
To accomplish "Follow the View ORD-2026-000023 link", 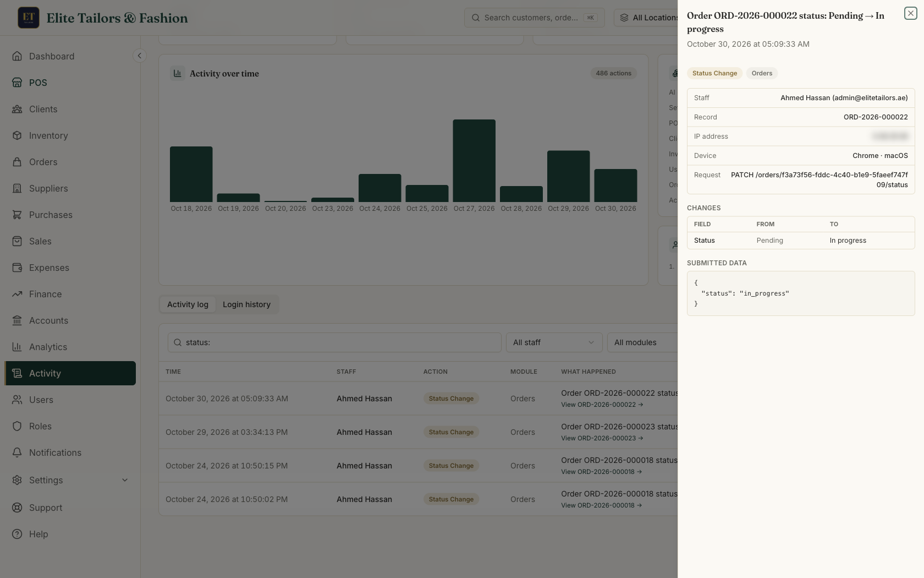I will pyautogui.click(x=602, y=438).
